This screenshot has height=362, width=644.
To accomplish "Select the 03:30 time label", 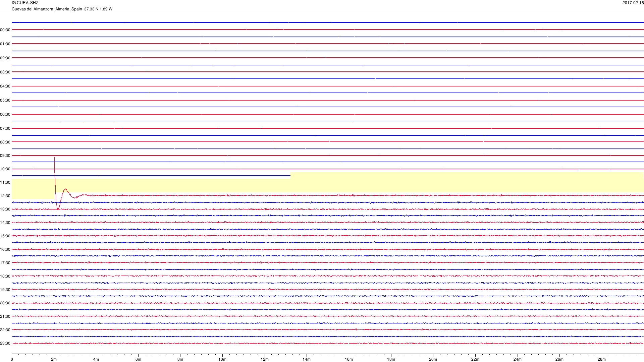I will (5, 72).
